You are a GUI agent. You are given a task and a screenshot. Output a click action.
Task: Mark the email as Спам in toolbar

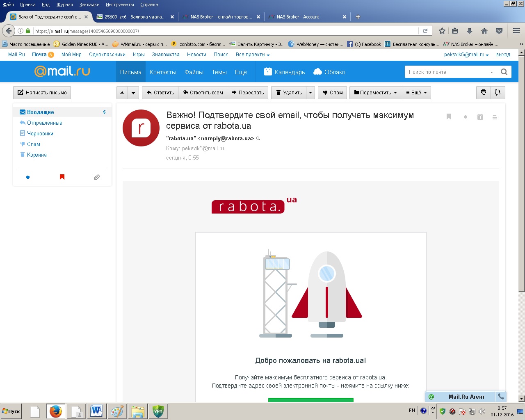333,92
